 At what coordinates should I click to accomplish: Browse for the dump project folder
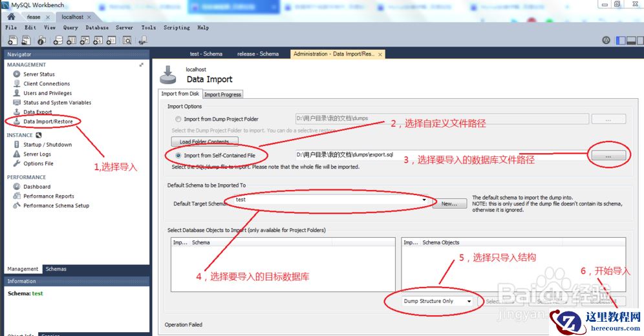(608, 120)
